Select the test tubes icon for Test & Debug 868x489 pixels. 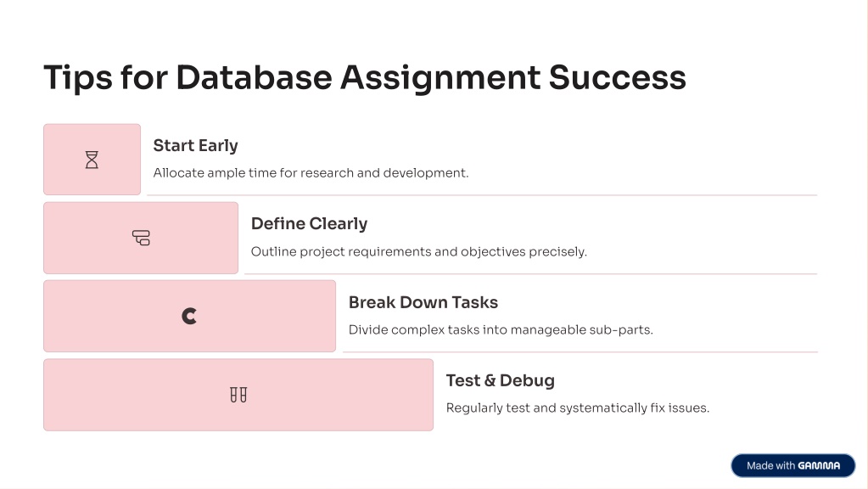[238, 395]
